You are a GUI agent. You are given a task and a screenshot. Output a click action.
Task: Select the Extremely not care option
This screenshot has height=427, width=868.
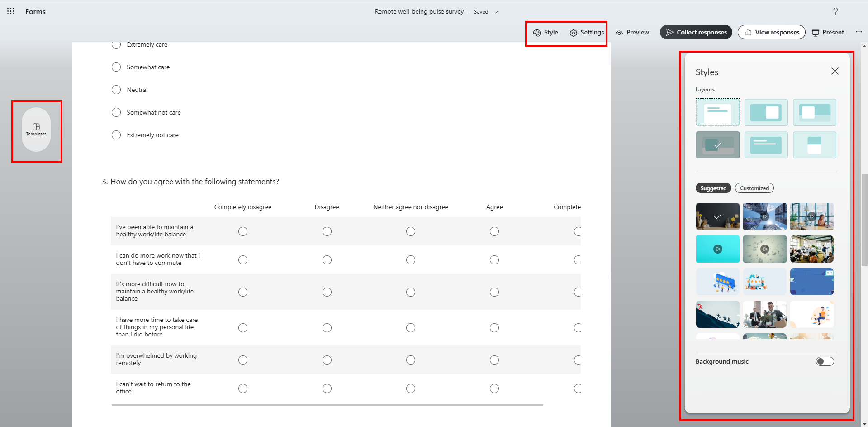pyautogui.click(x=116, y=135)
